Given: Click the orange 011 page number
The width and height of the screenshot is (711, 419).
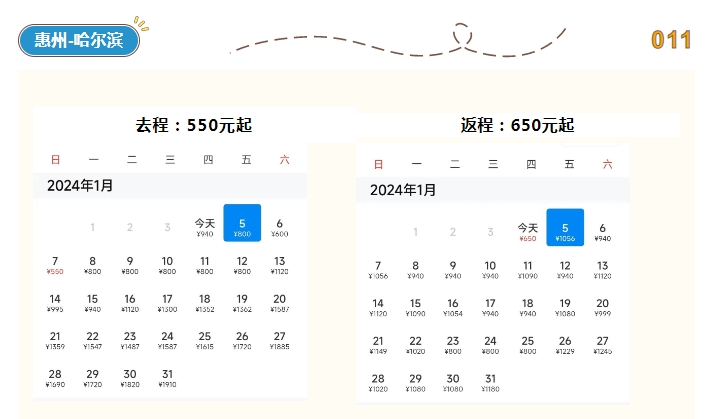Looking at the screenshot, I should (671, 40).
